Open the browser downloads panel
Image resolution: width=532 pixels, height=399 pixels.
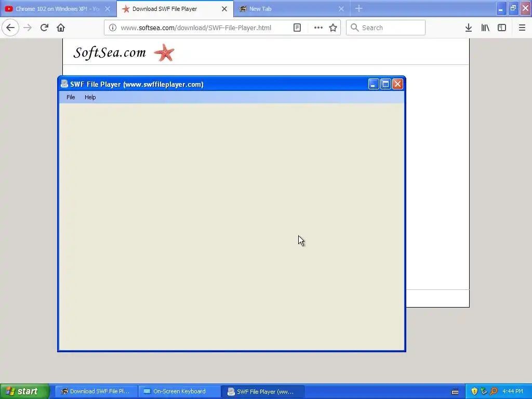[469, 28]
